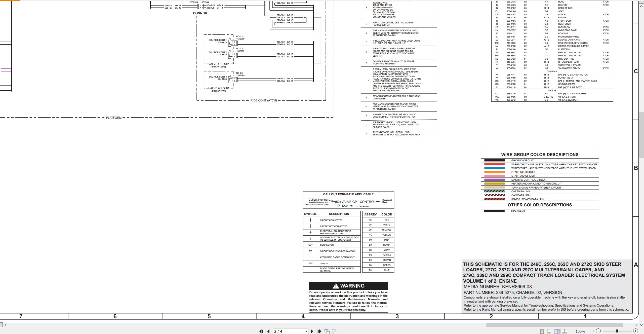This screenshot has height=334, width=644.
Task: Click the HIGHWAYS legend entry
Action: point(518,211)
